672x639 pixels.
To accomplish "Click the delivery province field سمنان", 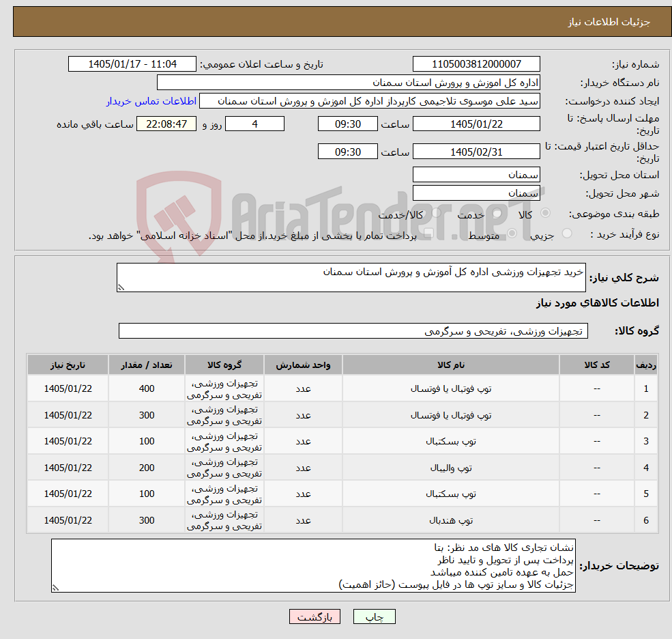I will point(476,175).
